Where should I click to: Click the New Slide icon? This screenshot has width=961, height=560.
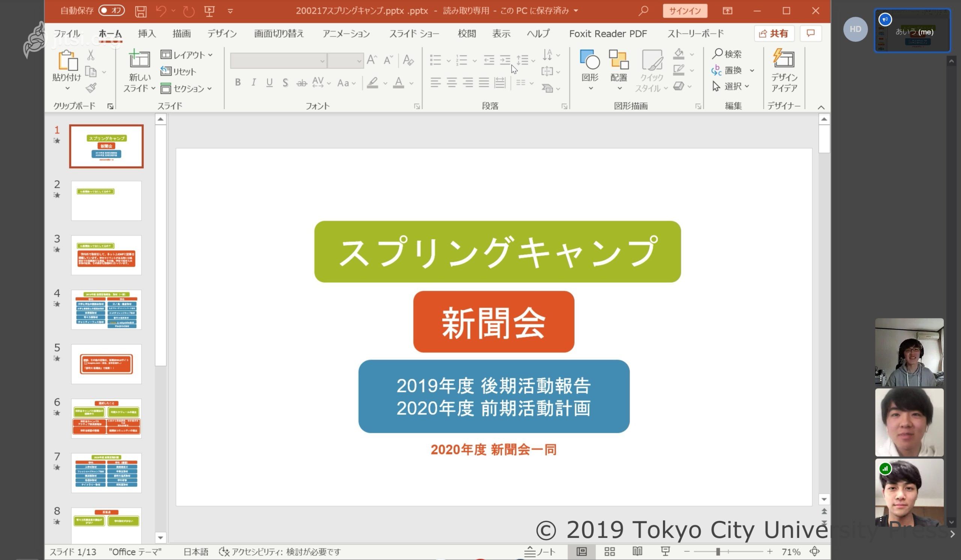coord(140,59)
